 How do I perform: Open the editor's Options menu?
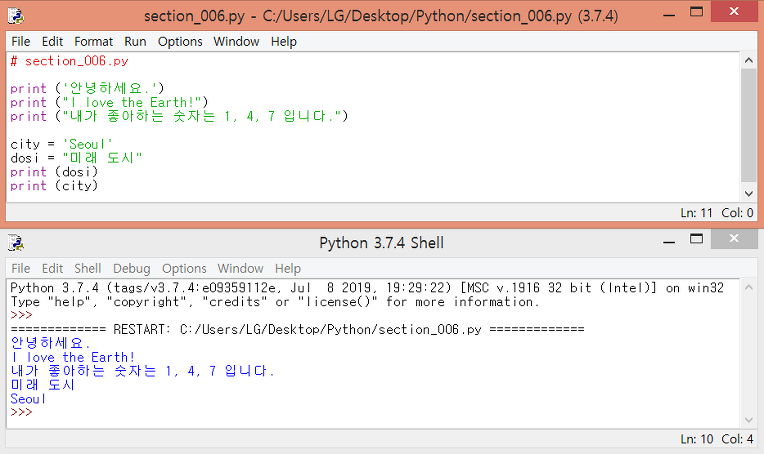coord(180,42)
